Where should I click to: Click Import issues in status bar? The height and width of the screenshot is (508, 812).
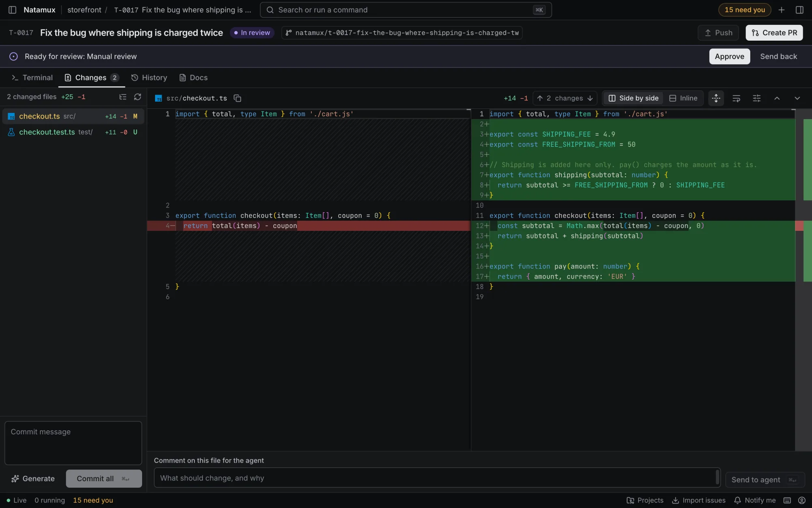(x=699, y=500)
